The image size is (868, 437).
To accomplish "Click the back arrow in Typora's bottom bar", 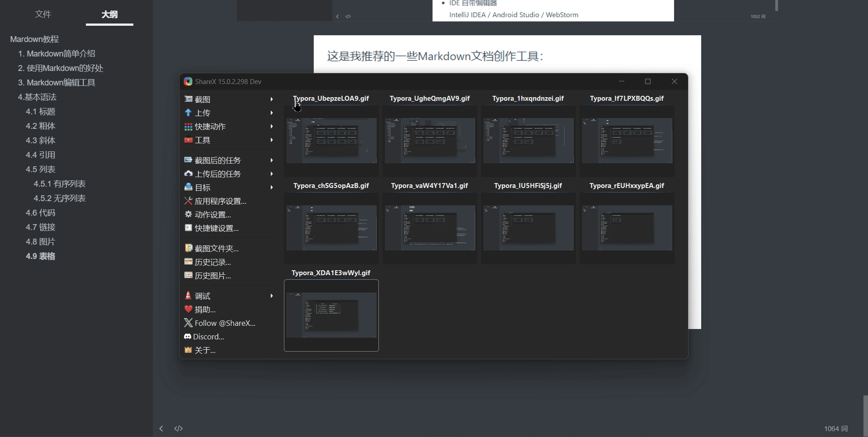I will [x=161, y=428].
